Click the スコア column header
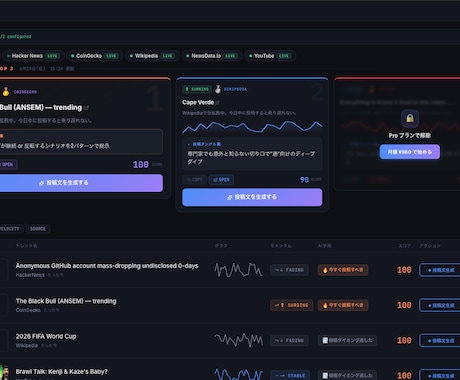This screenshot has width=460, height=380. coord(405,246)
